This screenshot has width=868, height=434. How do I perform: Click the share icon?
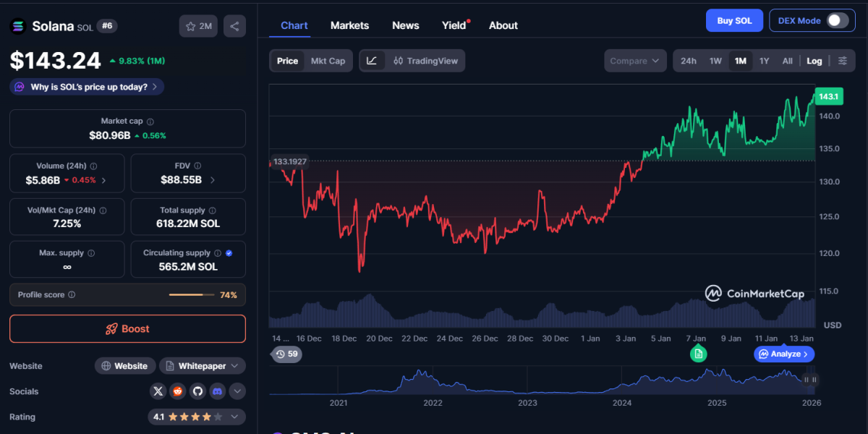coord(234,26)
